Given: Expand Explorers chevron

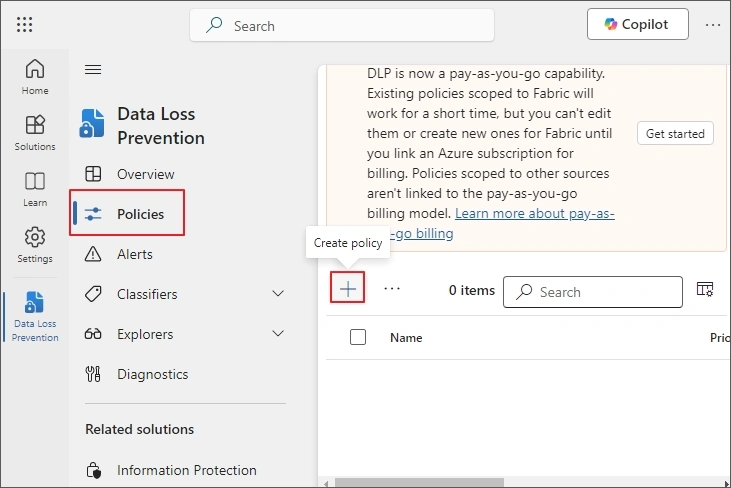Looking at the screenshot, I should (x=278, y=334).
